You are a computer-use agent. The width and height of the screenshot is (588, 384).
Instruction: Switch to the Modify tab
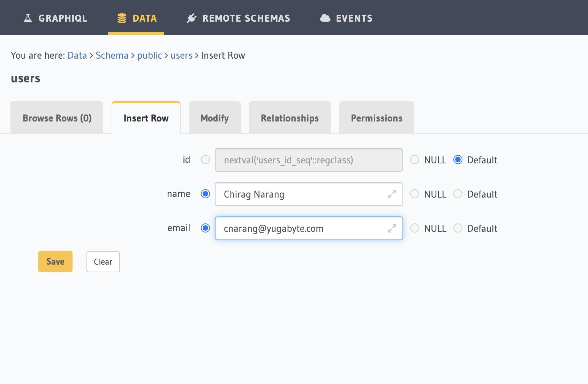pyautogui.click(x=214, y=118)
